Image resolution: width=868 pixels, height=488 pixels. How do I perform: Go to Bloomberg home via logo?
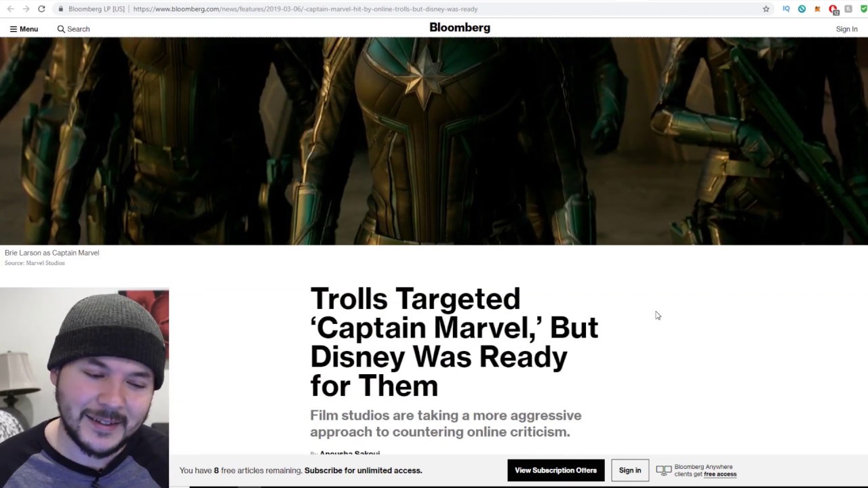pyautogui.click(x=460, y=28)
